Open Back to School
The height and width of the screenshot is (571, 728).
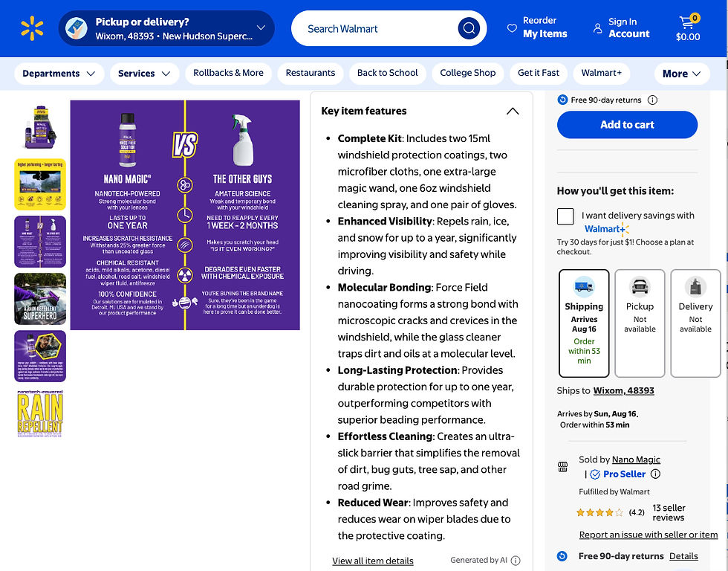click(387, 73)
